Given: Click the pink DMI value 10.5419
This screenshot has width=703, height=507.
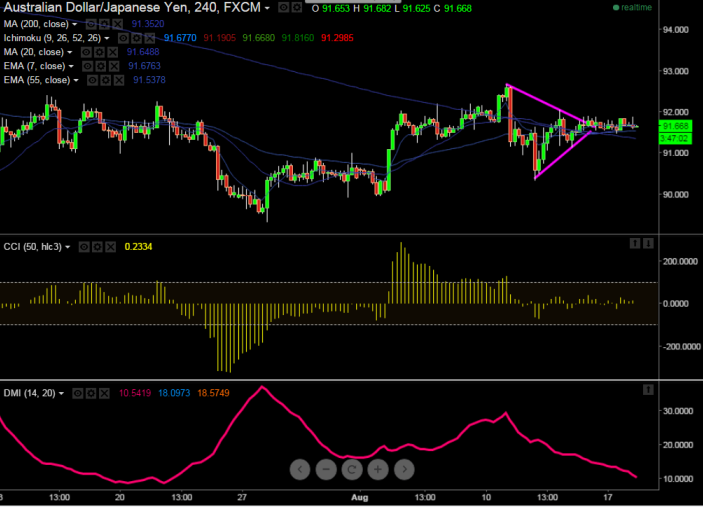Looking at the screenshot, I should coord(135,393).
